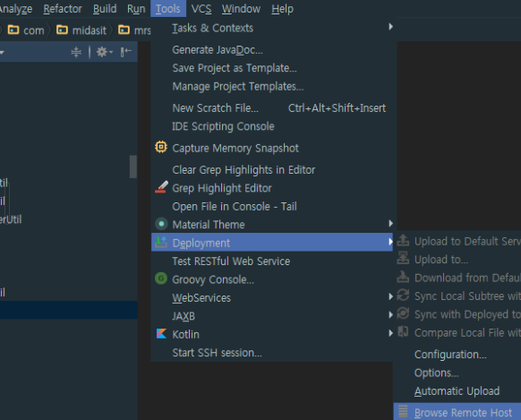Click the collapse all icon in project panel
This screenshot has height=420, width=521.
(76, 52)
